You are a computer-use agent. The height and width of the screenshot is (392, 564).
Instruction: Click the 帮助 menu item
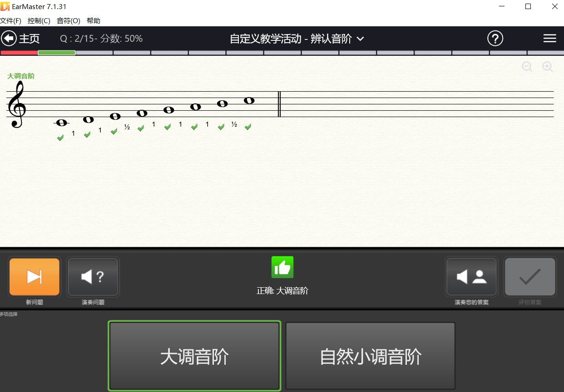[x=93, y=20]
